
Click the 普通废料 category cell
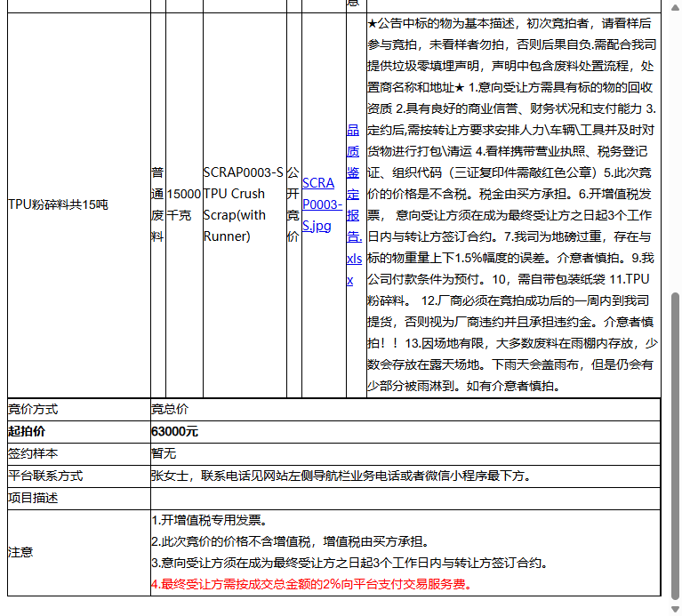158,204
